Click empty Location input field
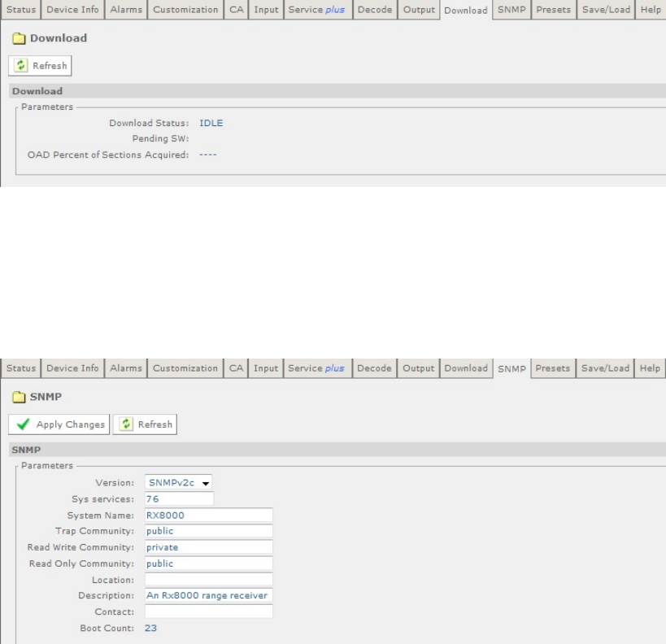The height and width of the screenshot is (644, 666). point(208,580)
